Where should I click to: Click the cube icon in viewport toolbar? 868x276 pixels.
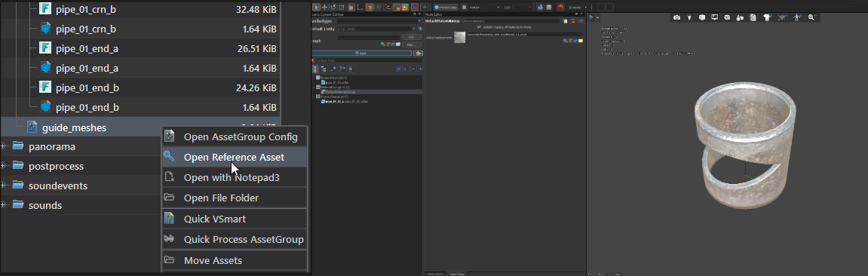point(702,17)
